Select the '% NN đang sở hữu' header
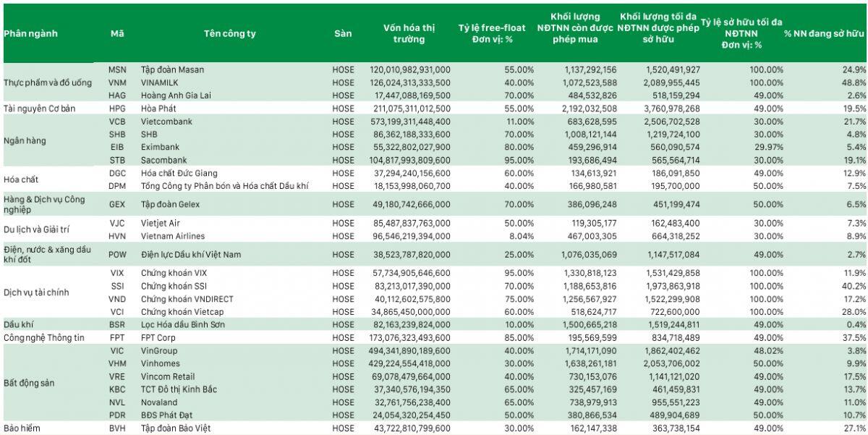 click(x=825, y=33)
